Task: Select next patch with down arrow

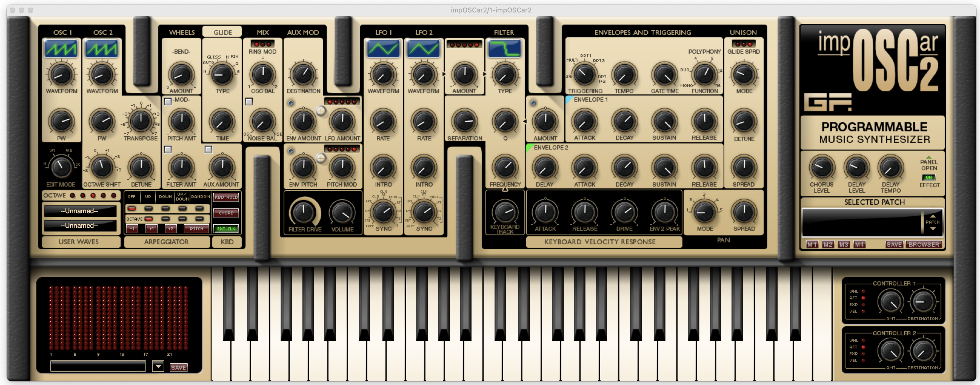Action: pos(933,229)
